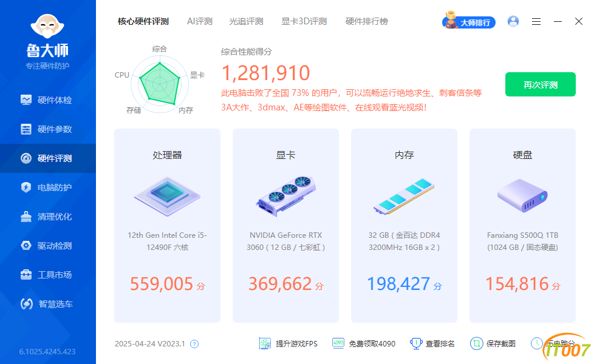
Task: Click the disk score 154,816
Action: [x=517, y=284]
